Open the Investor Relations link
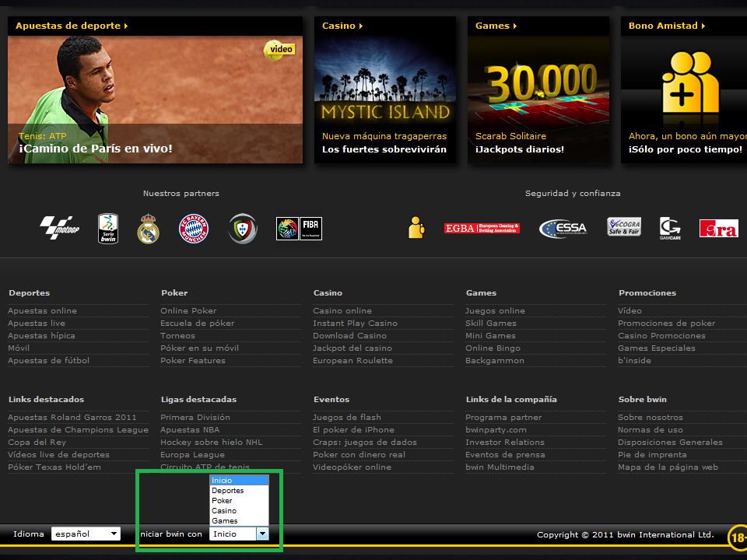Screen dimensions: 747x560 pos(505,442)
